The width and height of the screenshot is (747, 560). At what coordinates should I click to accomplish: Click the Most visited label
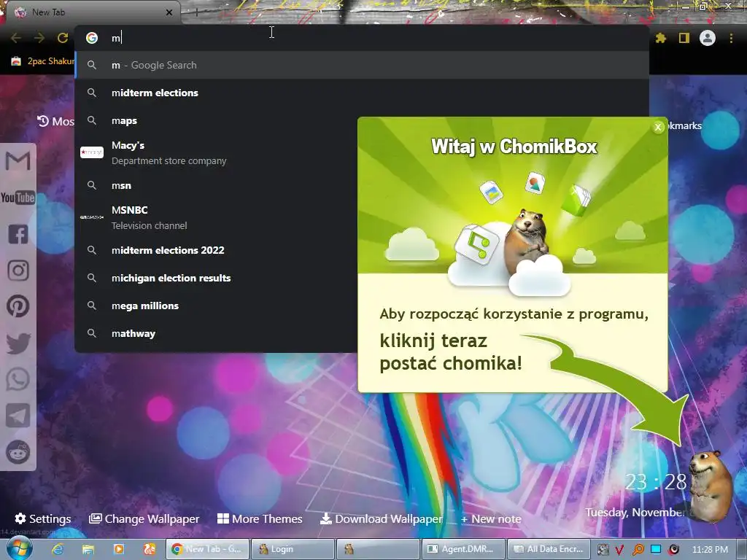55,122
